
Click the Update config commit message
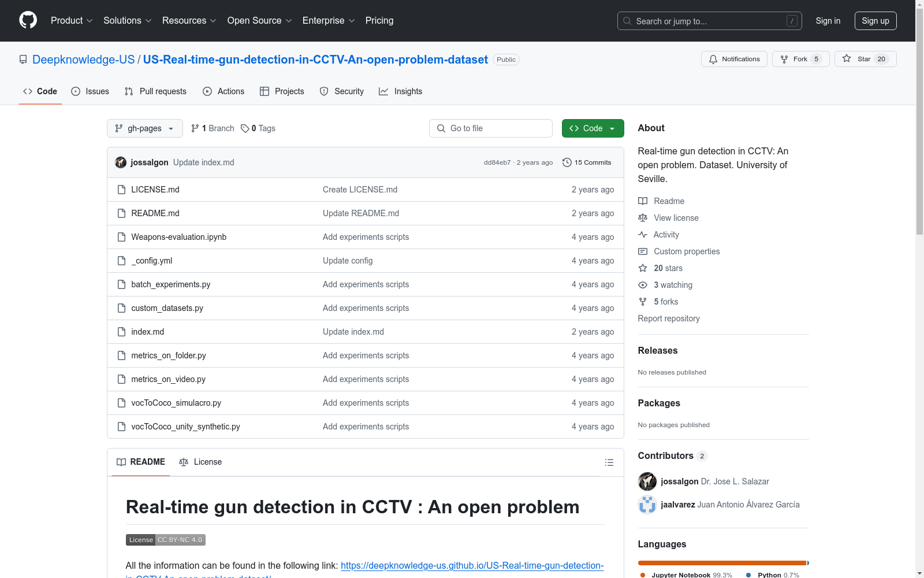(348, 261)
